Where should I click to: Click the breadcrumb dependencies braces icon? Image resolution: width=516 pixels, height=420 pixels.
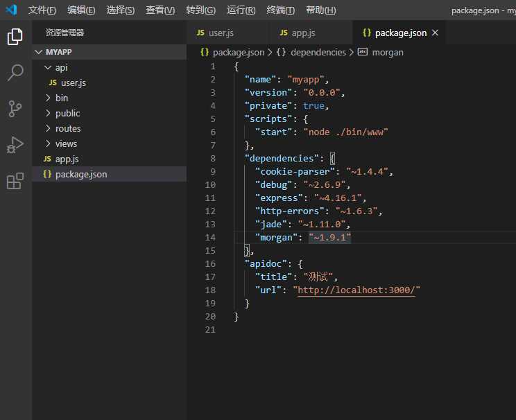coord(281,52)
